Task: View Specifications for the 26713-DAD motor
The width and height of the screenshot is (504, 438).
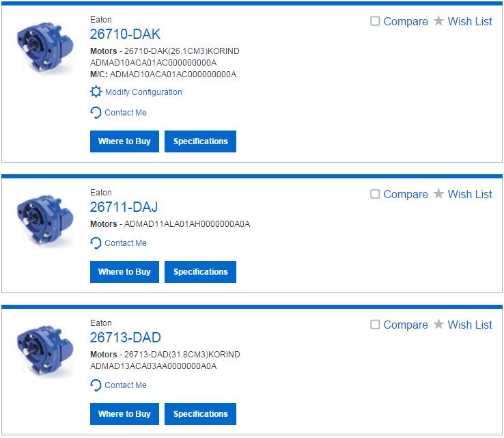Action: click(200, 414)
